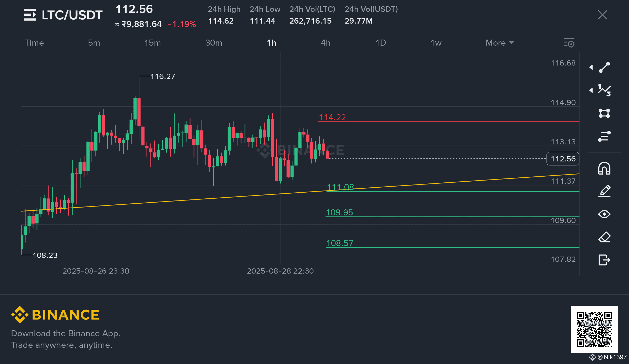Click the 108.23 low price label
Viewport: 629px width, 364px height.
pos(45,255)
